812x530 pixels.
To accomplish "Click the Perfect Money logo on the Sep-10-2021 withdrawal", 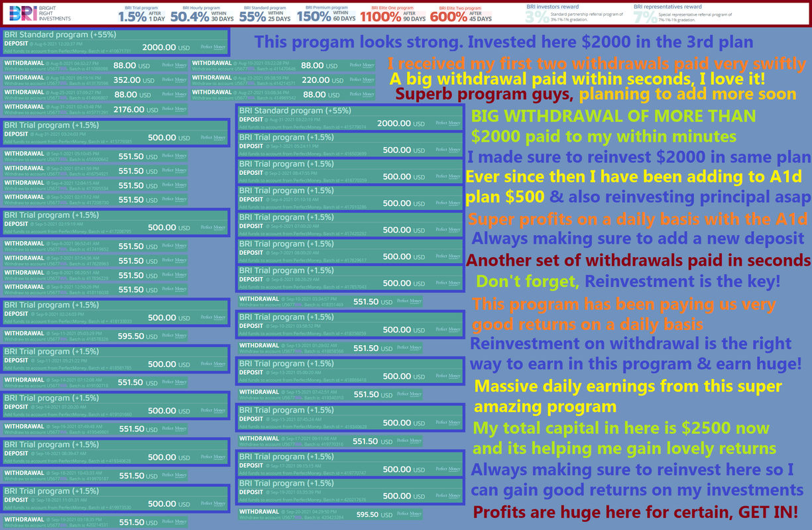I will click(x=409, y=301).
